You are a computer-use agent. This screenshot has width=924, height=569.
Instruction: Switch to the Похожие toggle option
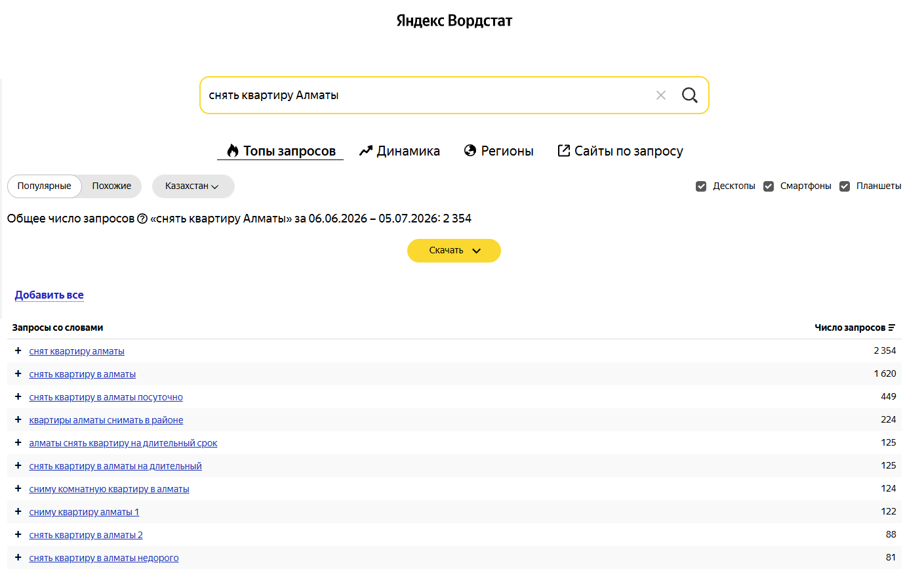(x=111, y=186)
